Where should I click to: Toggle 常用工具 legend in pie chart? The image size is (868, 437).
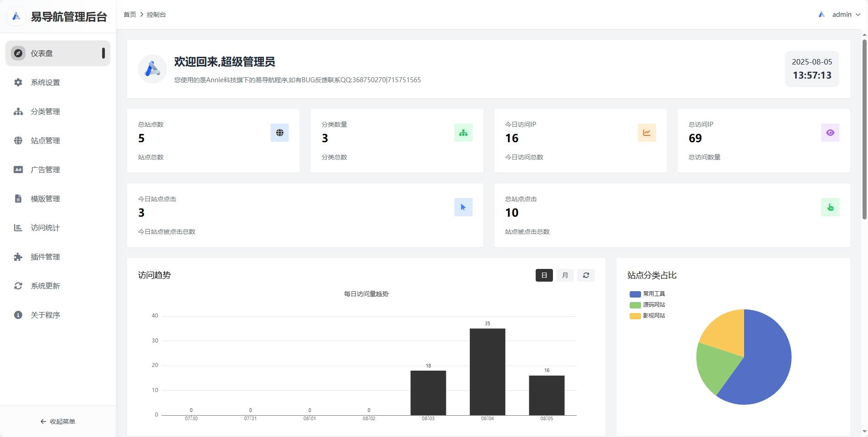click(x=647, y=294)
